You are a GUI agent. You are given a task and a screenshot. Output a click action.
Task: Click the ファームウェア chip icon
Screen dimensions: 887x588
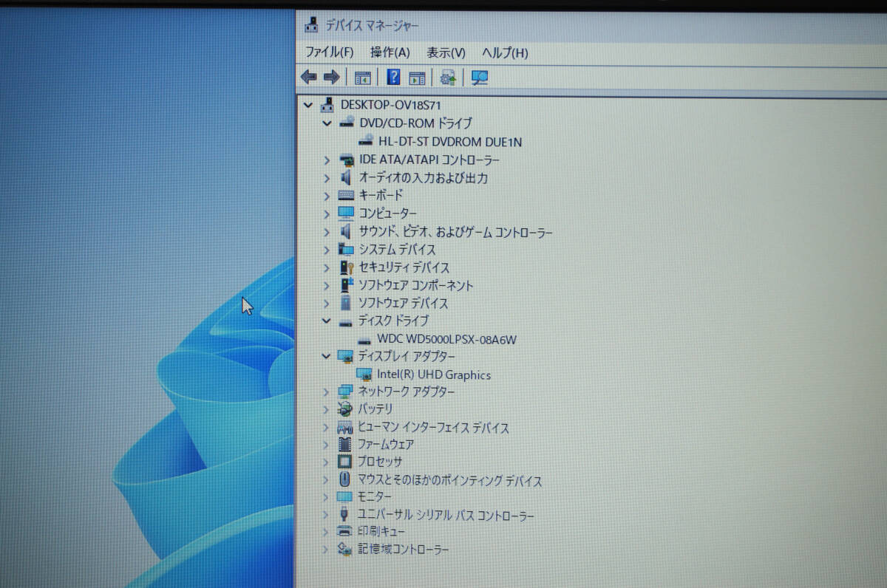[x=344, y=445]
